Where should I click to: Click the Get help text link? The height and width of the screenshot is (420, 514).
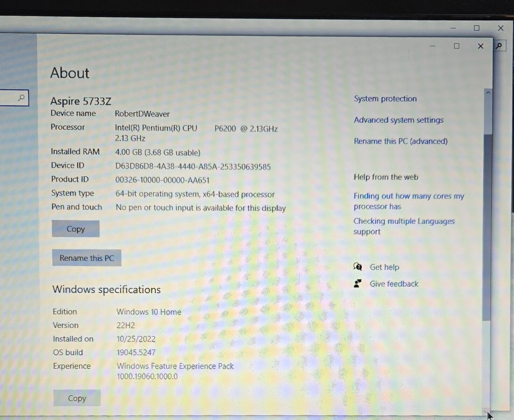[x=384, y=267]
